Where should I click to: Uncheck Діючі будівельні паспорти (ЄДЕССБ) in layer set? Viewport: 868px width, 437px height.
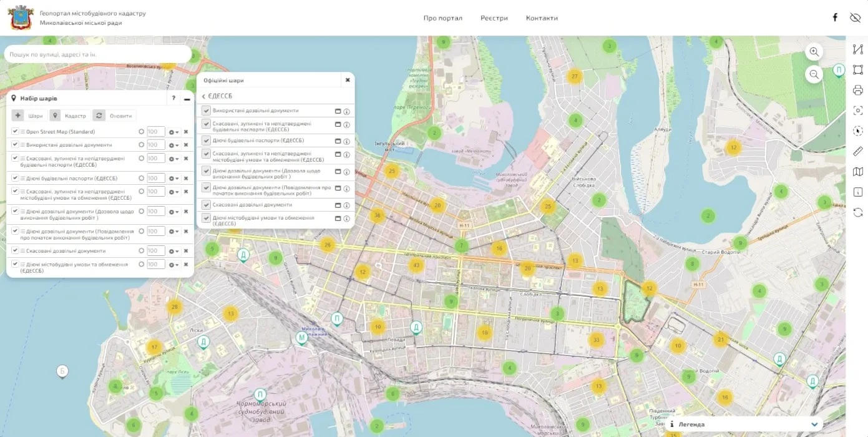[x=15, y=178]
